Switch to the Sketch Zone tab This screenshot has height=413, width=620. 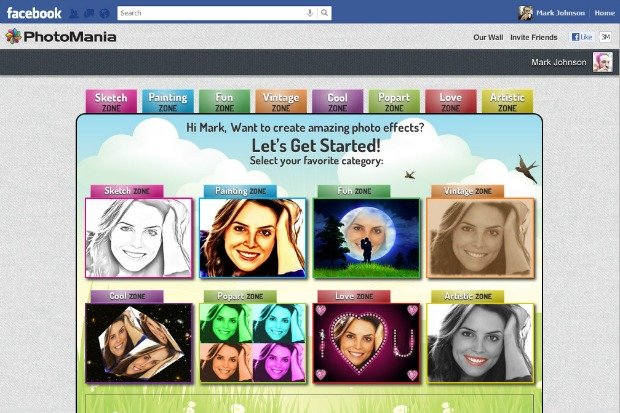pyautogui.click(x=110, y=102)
